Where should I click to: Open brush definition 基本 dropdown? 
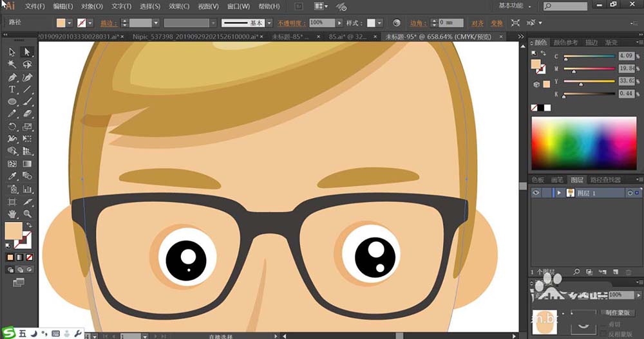click(269, 23)
